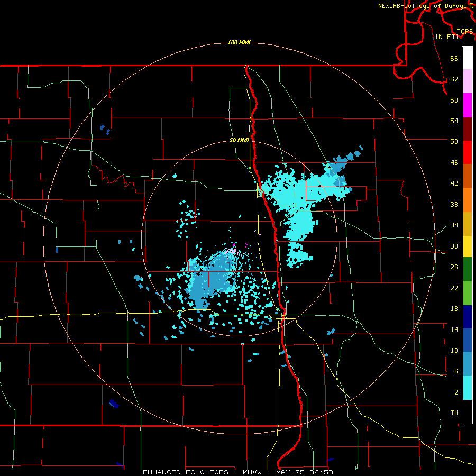This screenshot has height=476, width=476.
Task: Select the gold legend swatch
Action: tap(467, 224)
